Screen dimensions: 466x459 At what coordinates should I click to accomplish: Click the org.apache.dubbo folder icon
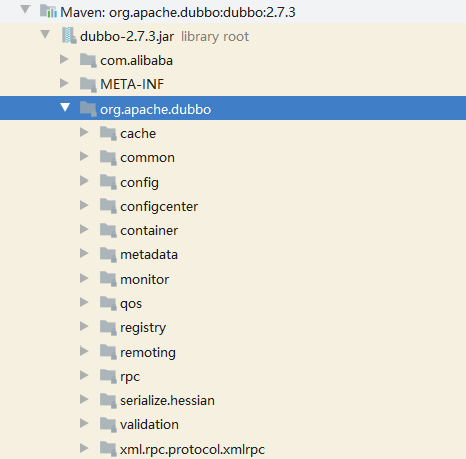88,109
